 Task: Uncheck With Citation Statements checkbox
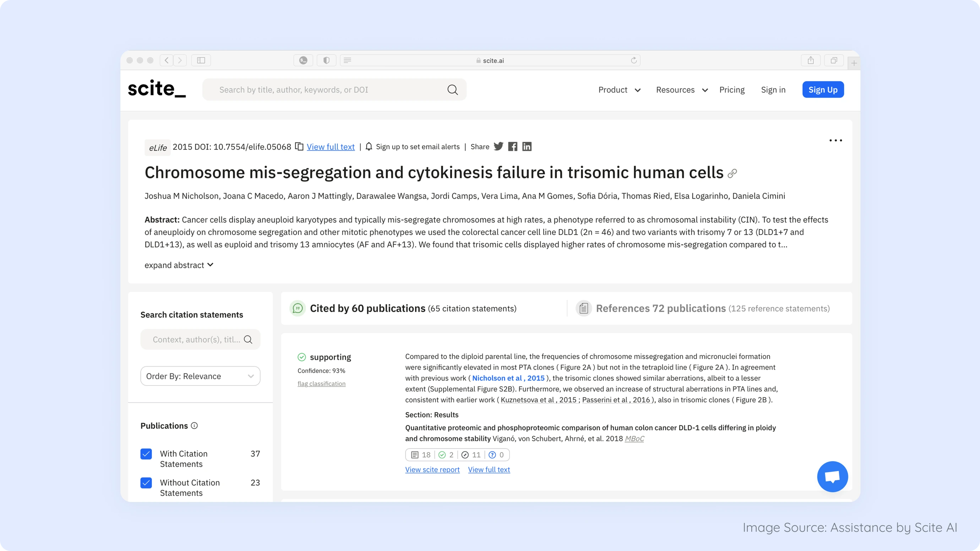(146, 454)
